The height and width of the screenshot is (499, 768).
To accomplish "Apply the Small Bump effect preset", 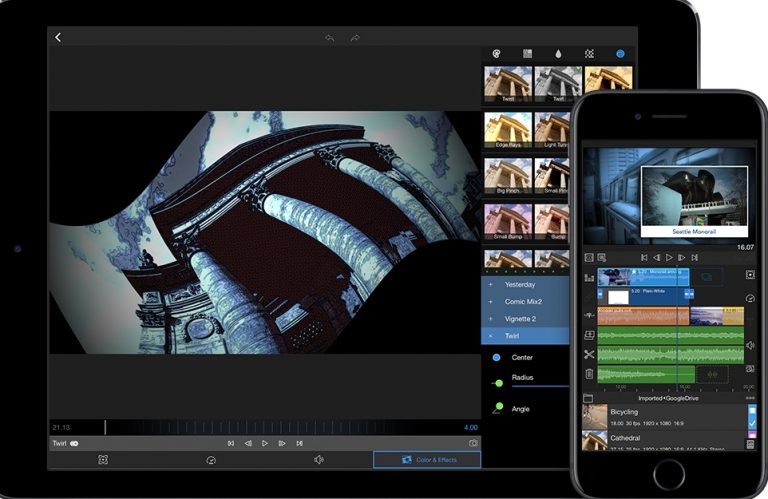I will 508,222.
